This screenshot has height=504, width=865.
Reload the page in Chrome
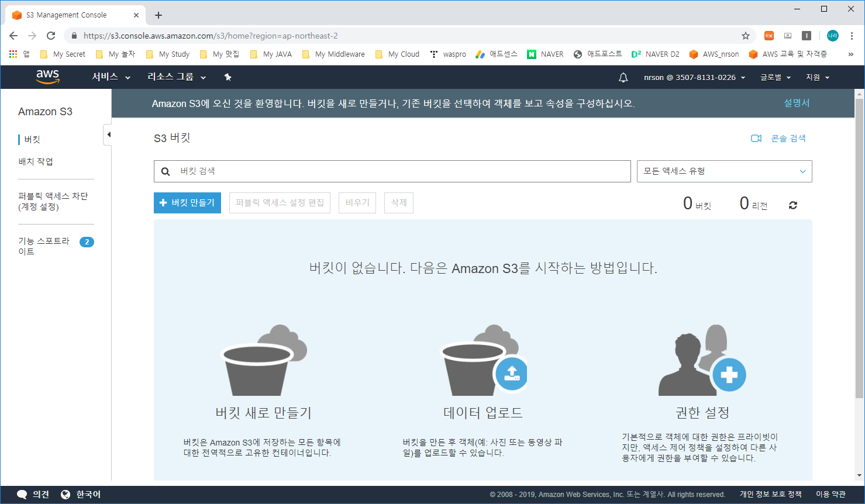[x=51, y=36]
